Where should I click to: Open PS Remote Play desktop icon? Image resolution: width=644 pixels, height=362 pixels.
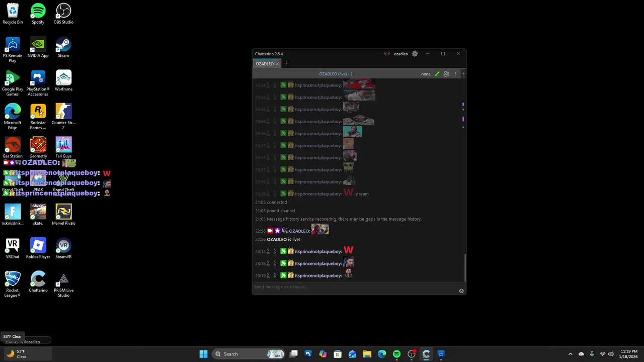click(13, 49)
